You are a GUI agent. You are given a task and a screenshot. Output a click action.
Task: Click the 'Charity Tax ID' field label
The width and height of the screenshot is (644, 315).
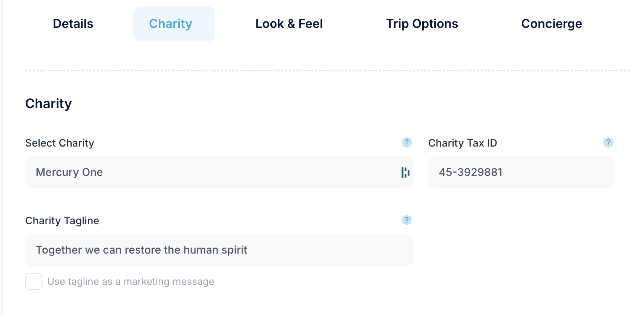[x=463, y=143]
